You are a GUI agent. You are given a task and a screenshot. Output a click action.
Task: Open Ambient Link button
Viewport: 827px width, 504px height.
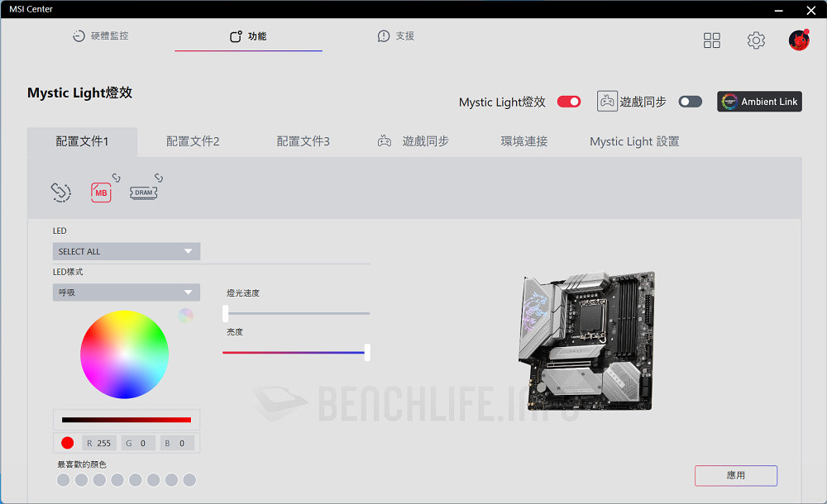pos(759,102)
